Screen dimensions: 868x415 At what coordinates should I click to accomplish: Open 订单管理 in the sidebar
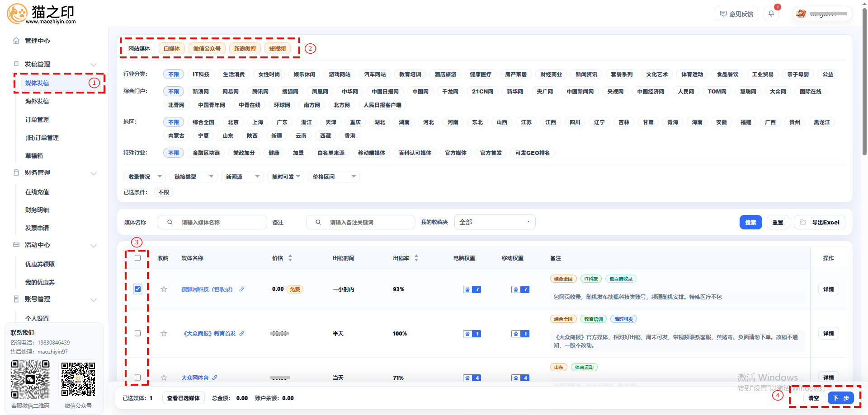coord(37,120)
